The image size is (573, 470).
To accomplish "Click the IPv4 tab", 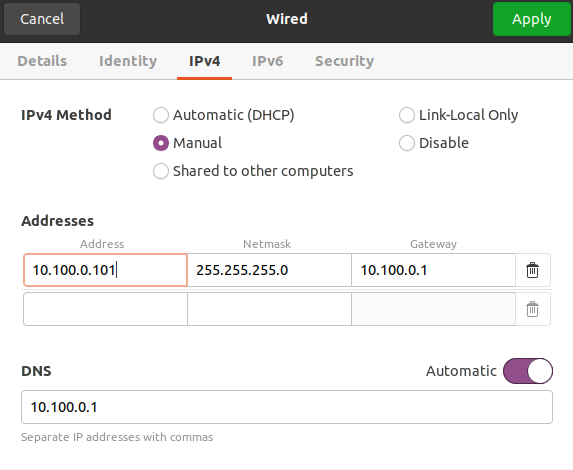I will [x=204, y=61].
